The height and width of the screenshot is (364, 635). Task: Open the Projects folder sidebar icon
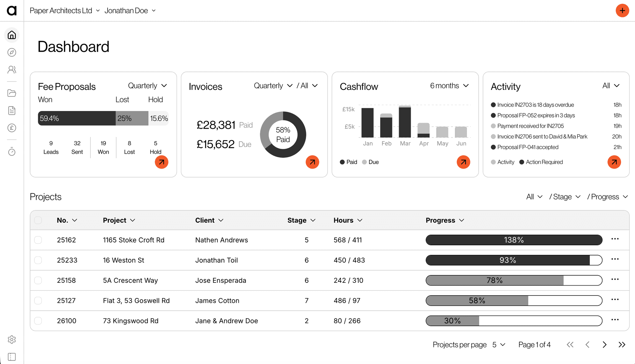coord(12,93)
